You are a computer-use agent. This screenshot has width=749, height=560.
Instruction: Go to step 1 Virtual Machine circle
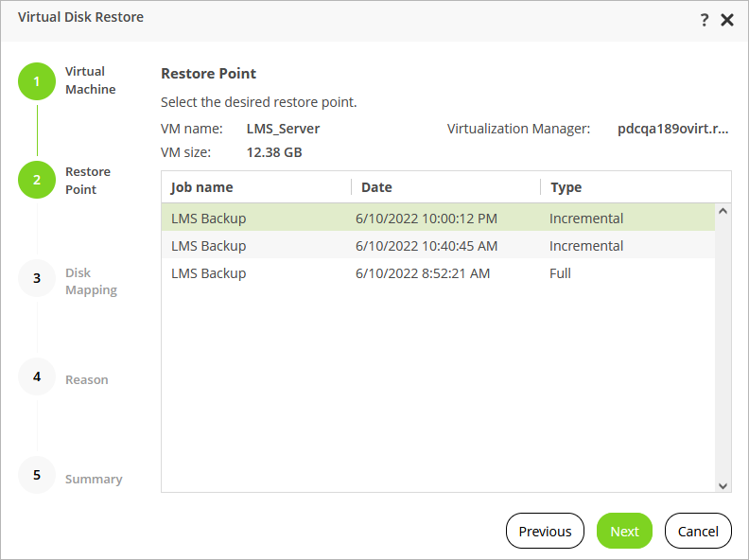pos(37,81)
